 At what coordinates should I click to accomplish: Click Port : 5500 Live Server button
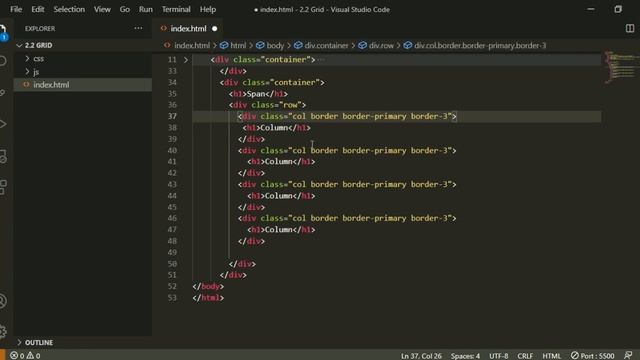592,356
